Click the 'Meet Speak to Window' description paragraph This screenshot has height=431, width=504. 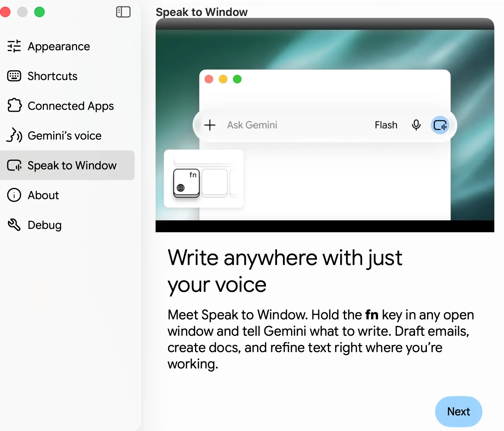pyautogui.click(x=320, y=339)
